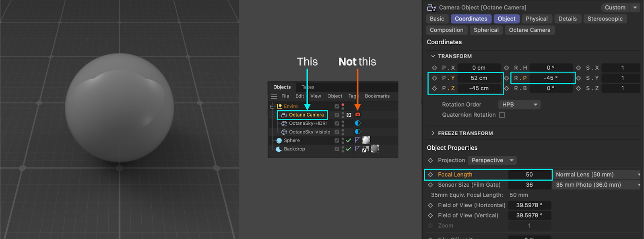Toggle Enviro visibility dots
Image resolution: width=644 pixels, height=239 pixels.
tap(343, 106)
